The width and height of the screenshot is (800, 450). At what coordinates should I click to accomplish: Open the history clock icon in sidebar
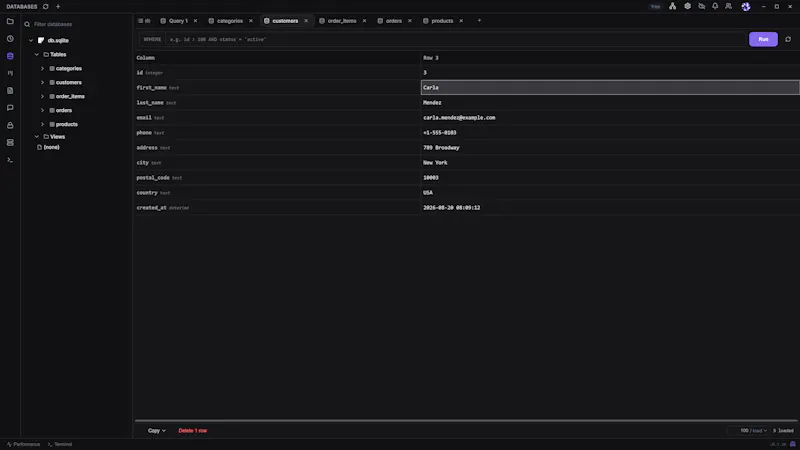coord(10,39)
